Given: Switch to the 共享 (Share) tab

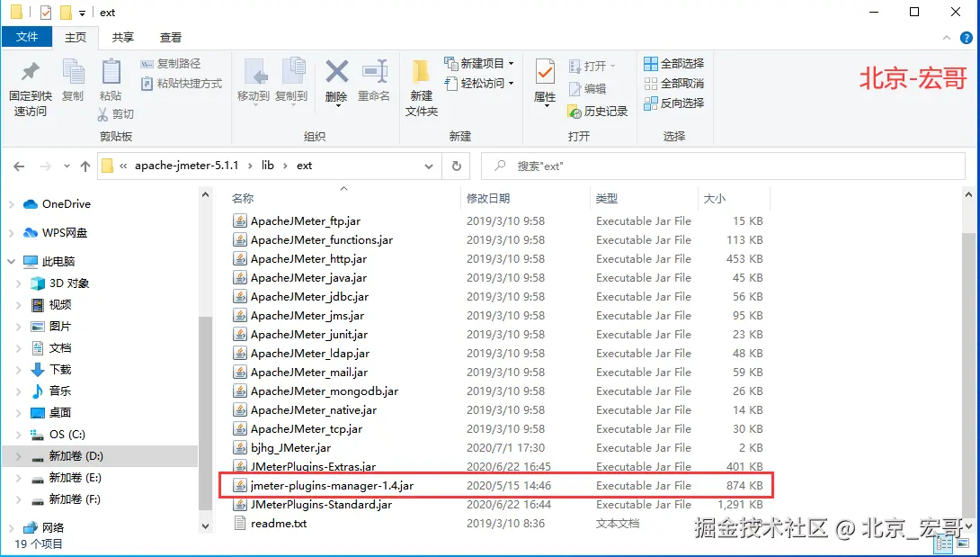Looking at the screenshot, I should tap(123, 38).
